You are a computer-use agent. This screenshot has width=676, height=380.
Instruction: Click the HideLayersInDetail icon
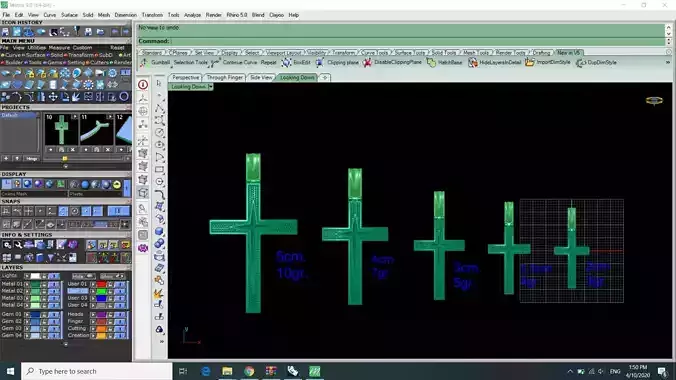[473, 63]
